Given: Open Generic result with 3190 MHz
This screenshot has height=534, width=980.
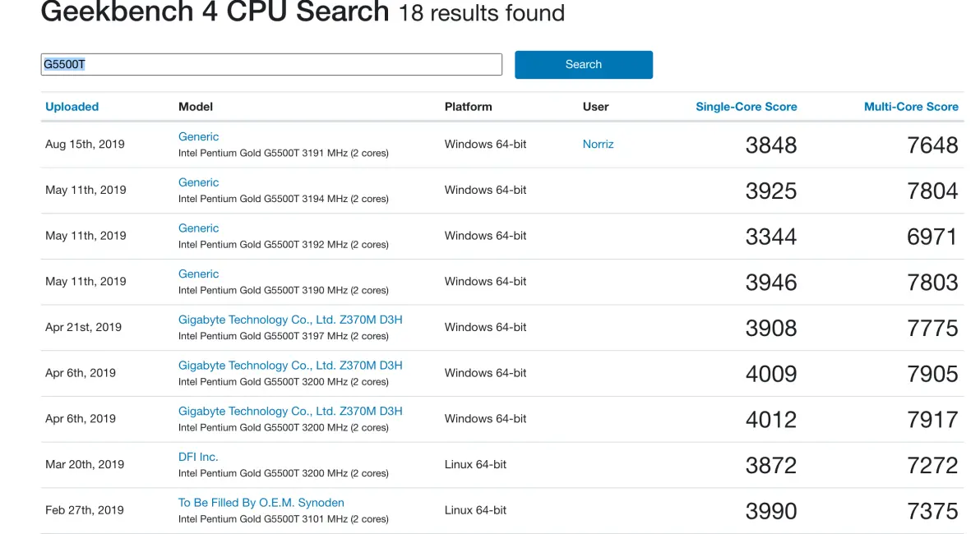Looking at the screenshot, I should click(198, 274).
